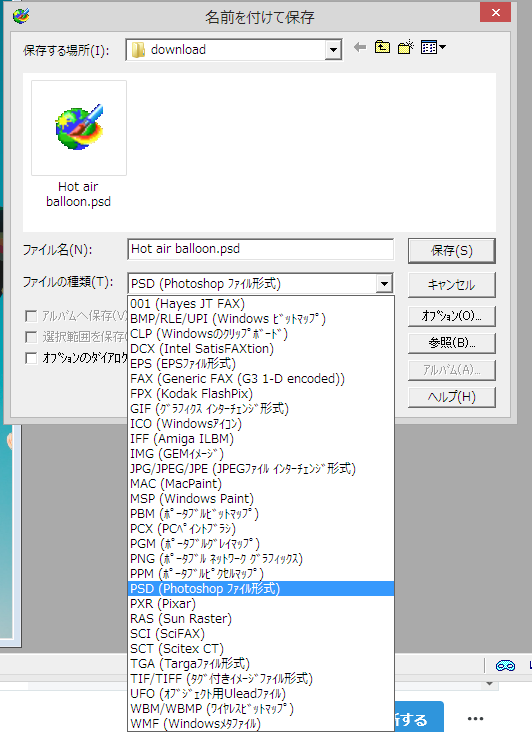Click the application icon in title bar

tap(21, 16)
